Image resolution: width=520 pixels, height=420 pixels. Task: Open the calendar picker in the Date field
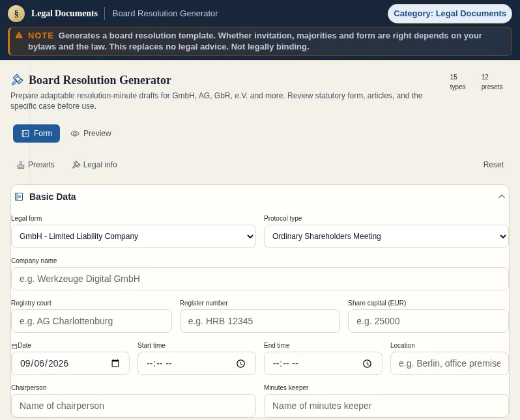pos(115,363)
